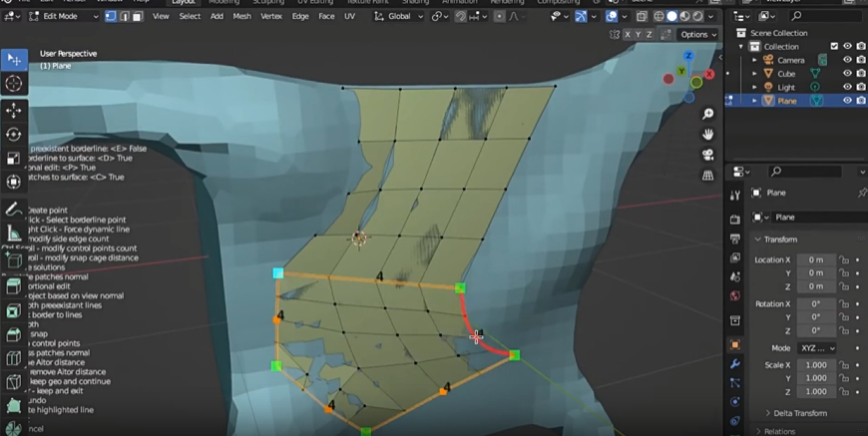The height and width of the screenshot is (436, 868).
Task: Open rotation Mode XYZ dropdown
Action: pyautogui.click(x=816, y=348)
